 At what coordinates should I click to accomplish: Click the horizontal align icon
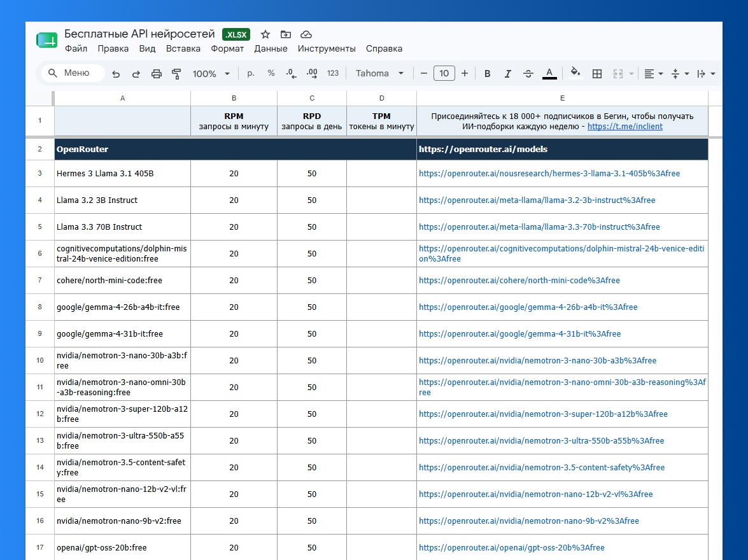649,74
